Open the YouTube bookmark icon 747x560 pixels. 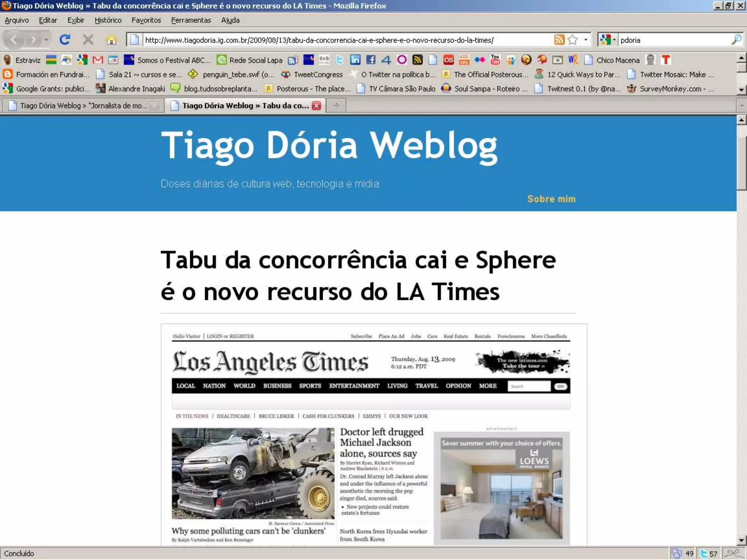tap(495, 60)
